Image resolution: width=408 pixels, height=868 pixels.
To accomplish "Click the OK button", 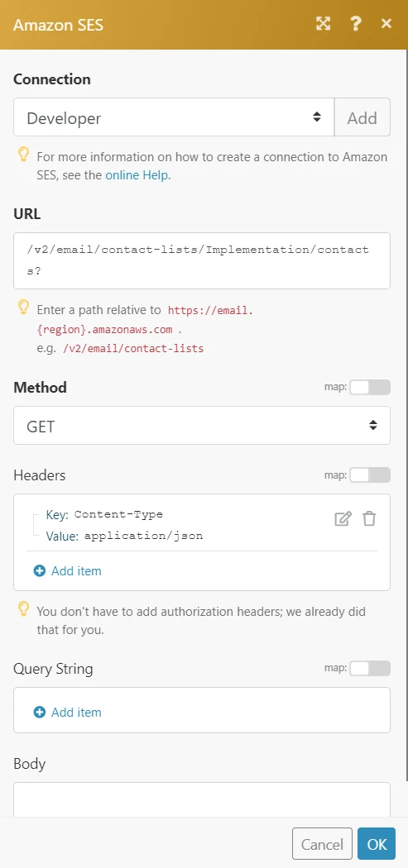I will point(377,844).
